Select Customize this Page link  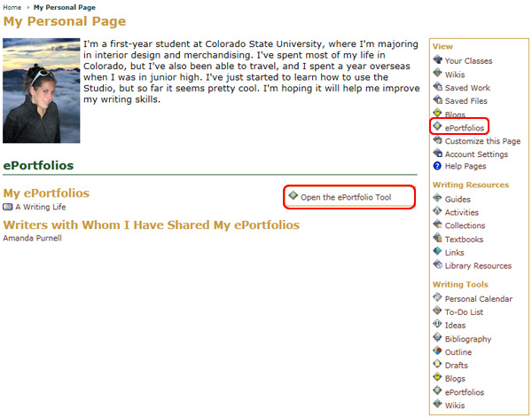482,141
